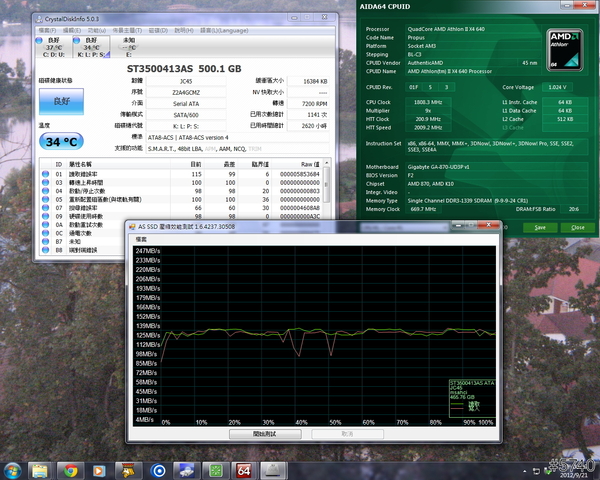Open the AIDA64 taskbar icon

[243, 469]
